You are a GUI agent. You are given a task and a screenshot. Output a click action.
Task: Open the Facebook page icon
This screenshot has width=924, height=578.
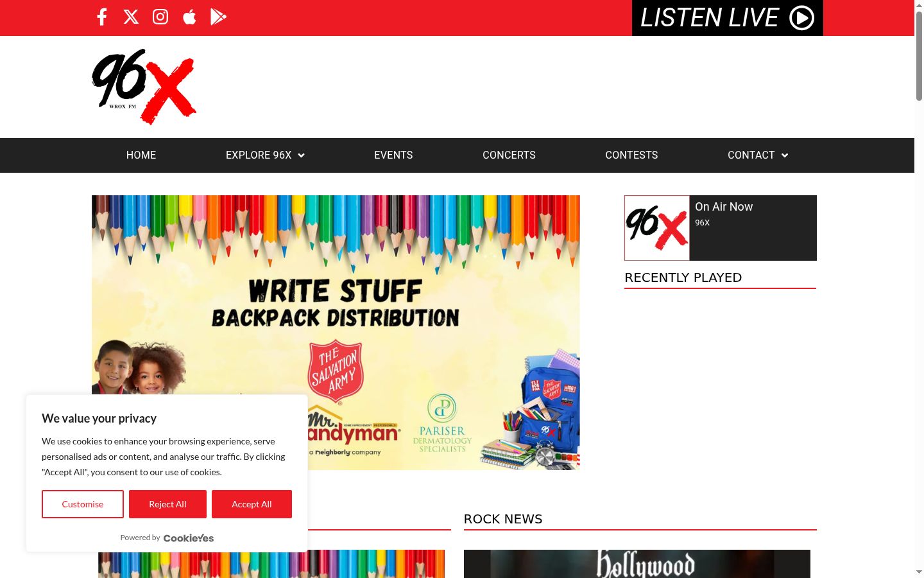click(101, 17)
